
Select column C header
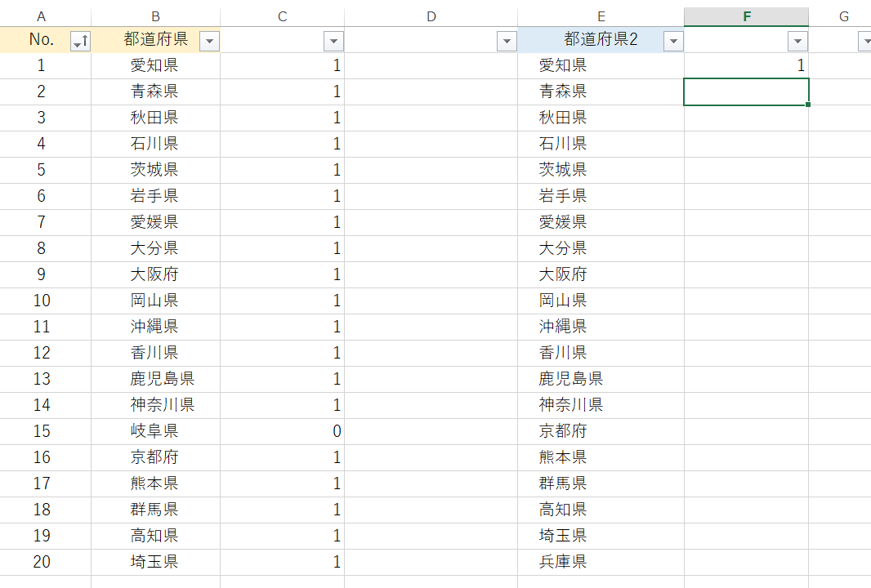pos(282,16)
